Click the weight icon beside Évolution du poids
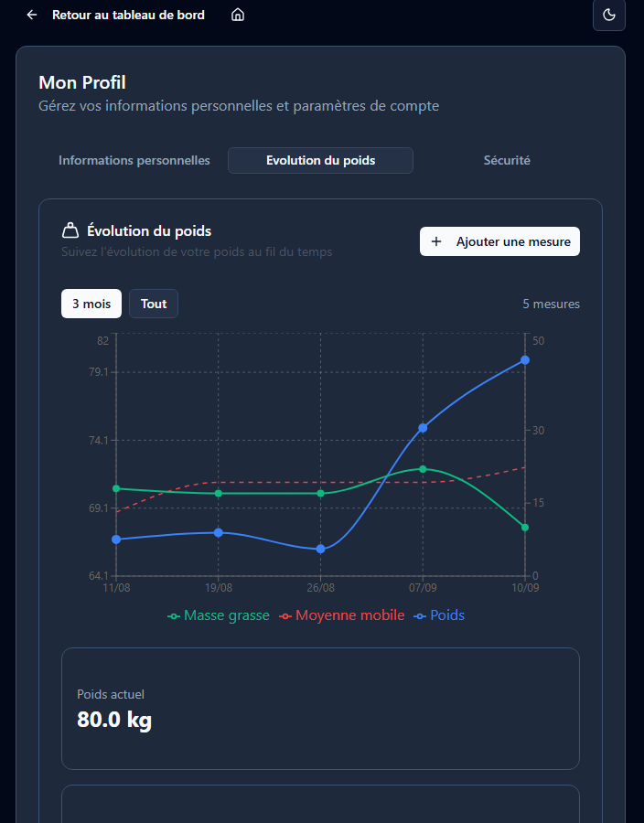Image resolution: width=644 pixels, height=823 pixels. coord(70,230)
